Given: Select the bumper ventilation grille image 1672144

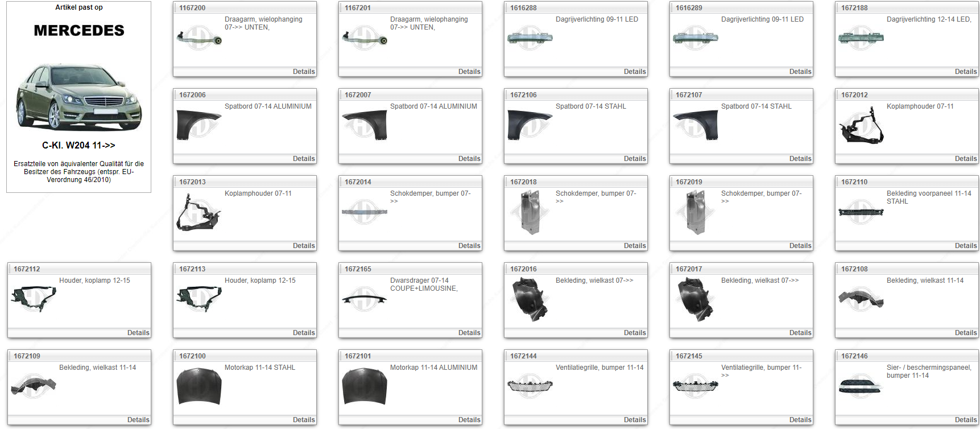Looking at the screenshot, I should click(x=530, y=386).
